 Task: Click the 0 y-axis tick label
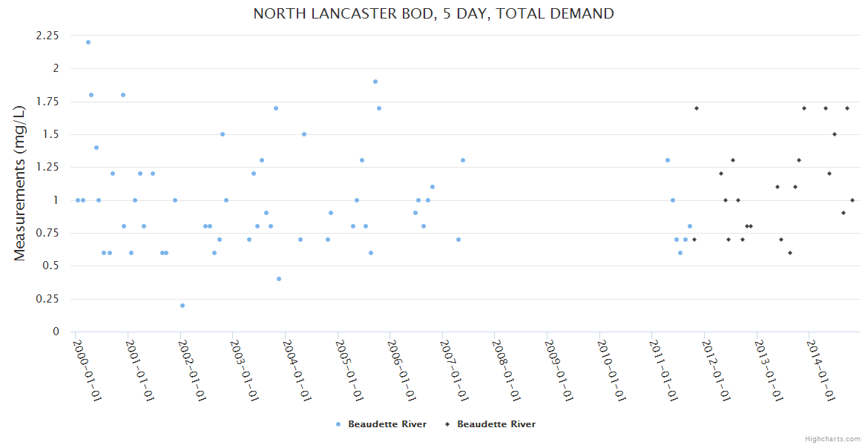click(55, 332)
